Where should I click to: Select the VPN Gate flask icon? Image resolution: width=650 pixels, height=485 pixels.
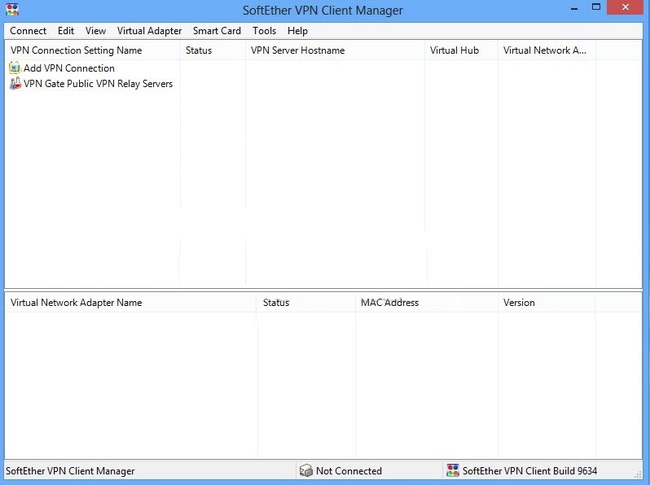[x=15, y=84]
